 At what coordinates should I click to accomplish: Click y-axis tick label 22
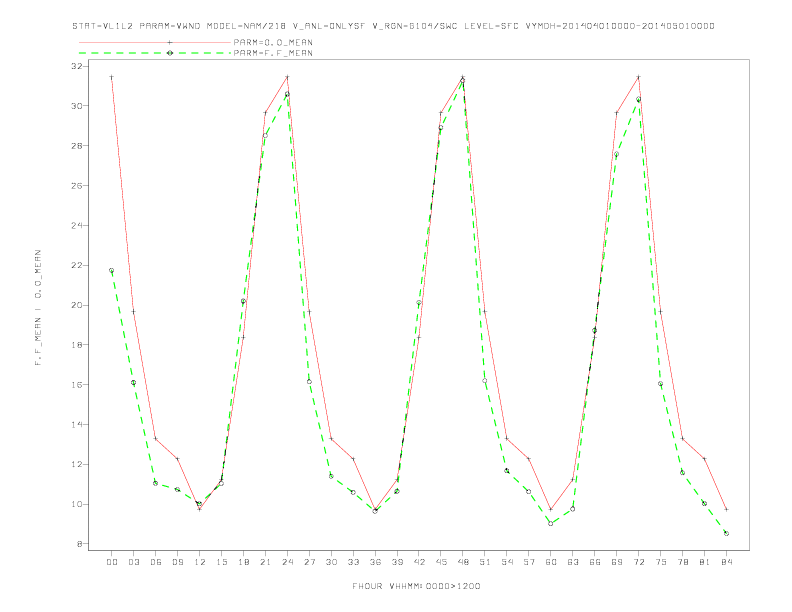77,266
